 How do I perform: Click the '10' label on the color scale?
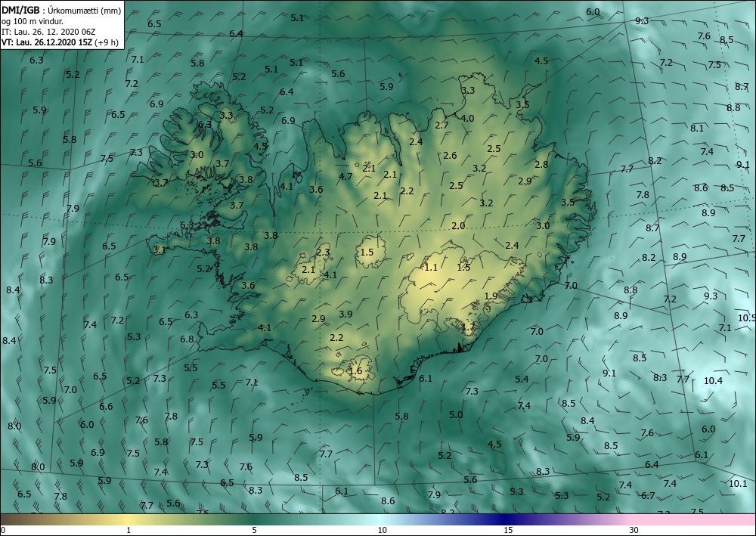coord(382,530)
